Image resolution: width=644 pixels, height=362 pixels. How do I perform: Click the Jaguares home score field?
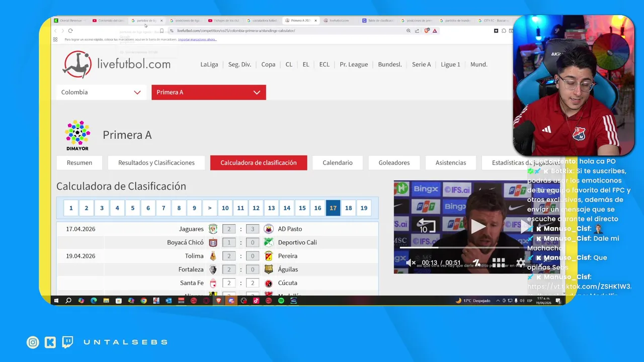click(229, 229)
